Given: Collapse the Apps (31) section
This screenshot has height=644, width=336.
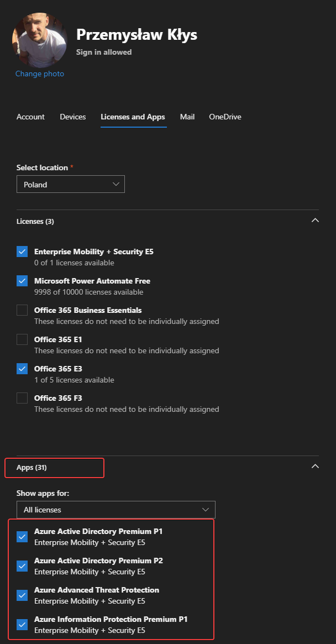Looking at the screenshot, I should (315, 466).
